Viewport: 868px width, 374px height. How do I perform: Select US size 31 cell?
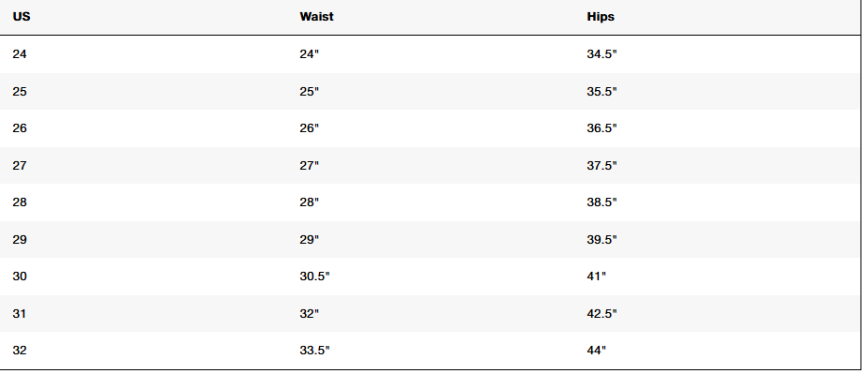click(x=20, y=314)
